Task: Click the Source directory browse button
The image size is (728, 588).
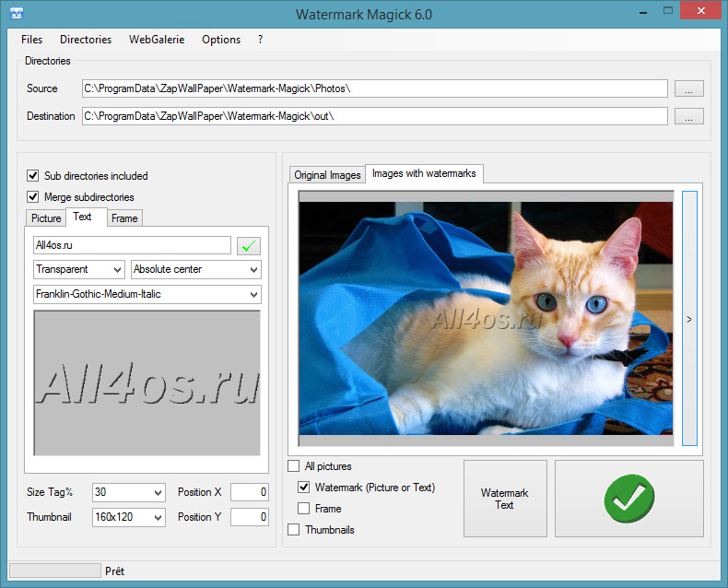Action: [689, 88]
